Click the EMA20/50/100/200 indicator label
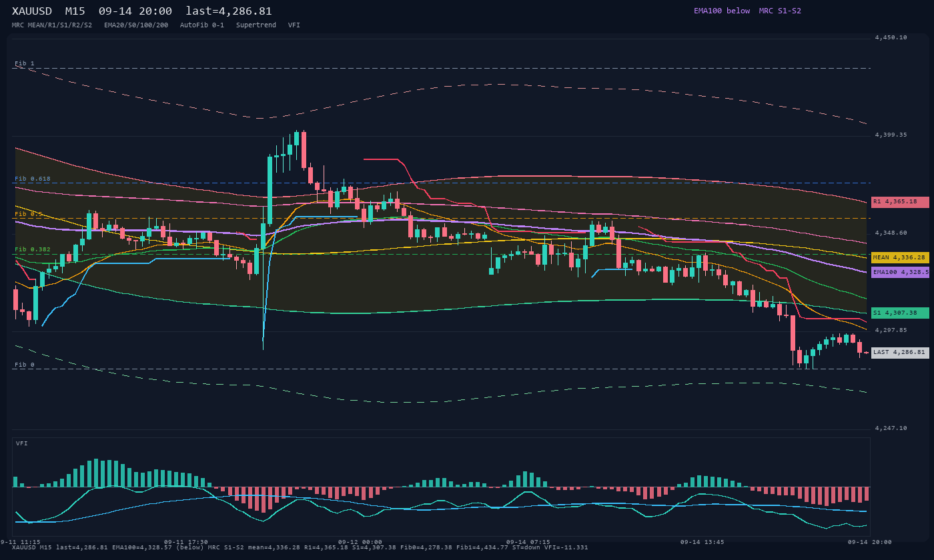The image size is (934, 560). [136, 25]
